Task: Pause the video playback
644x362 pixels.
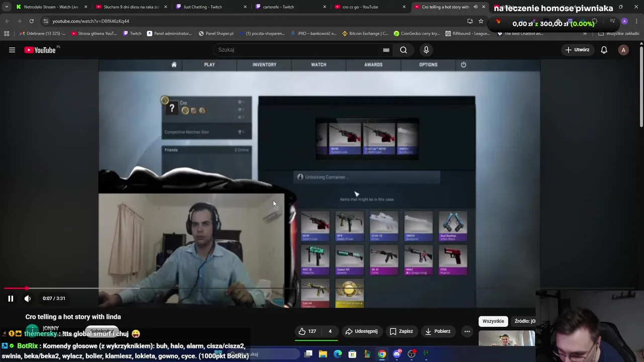Action: point(11,298)
